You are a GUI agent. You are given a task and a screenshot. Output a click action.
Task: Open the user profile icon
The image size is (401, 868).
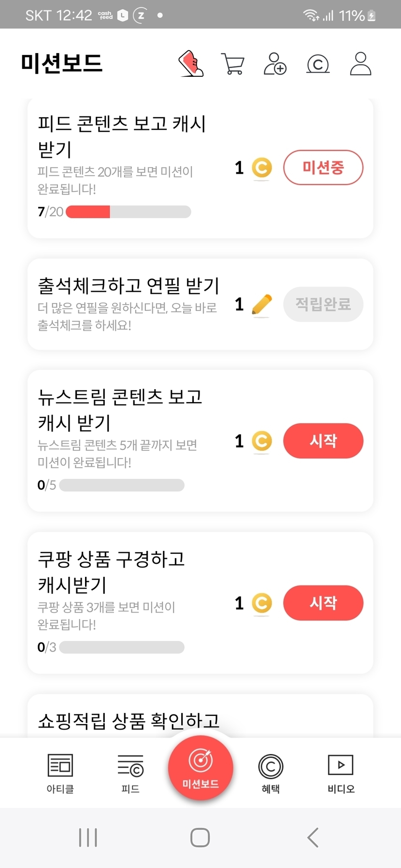(360, 64)
